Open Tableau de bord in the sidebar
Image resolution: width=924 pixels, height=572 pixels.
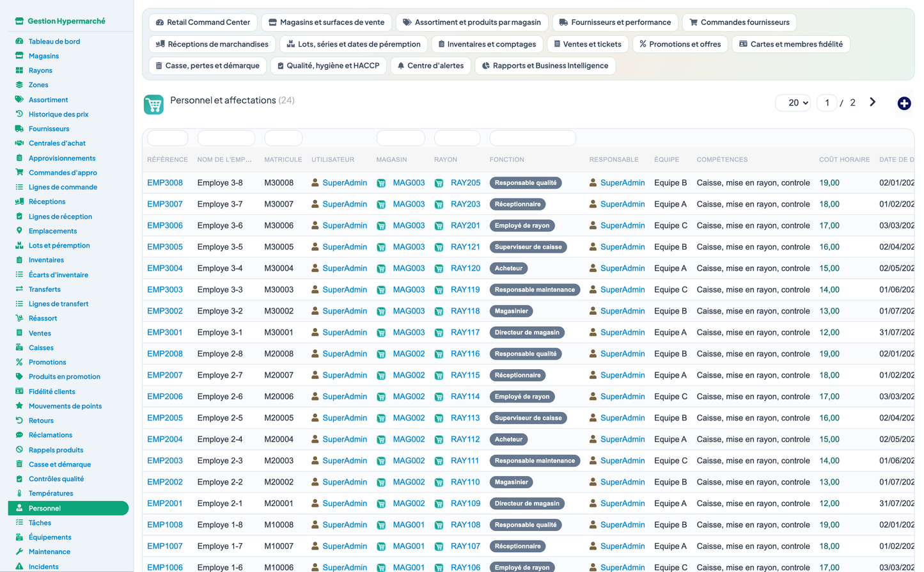(x=54, y=41)
